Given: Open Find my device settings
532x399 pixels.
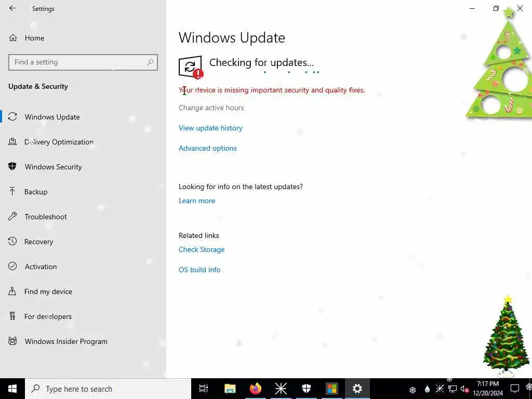Looking at the screenshot, I should click(83, 291).
